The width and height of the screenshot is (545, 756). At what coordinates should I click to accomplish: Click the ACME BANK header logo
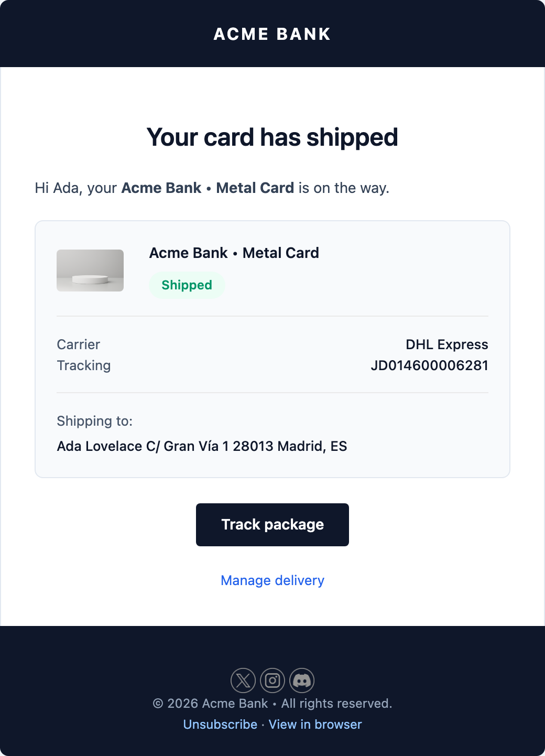point(272,34)
